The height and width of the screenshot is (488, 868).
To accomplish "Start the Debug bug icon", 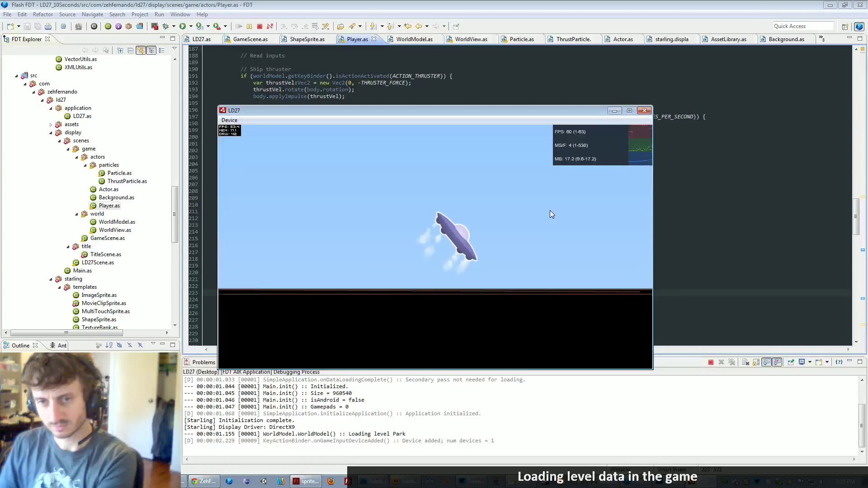I will (165, 26).
